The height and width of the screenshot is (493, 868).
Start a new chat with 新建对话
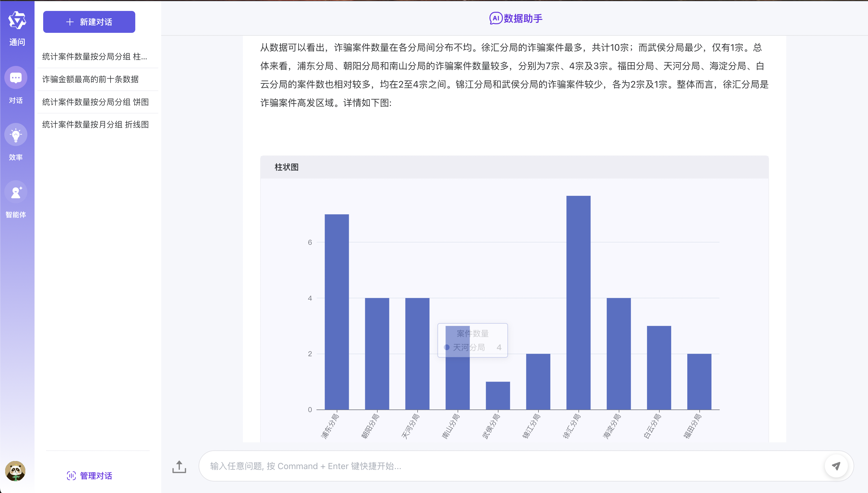pyautogui.click(x=89, y=22)
